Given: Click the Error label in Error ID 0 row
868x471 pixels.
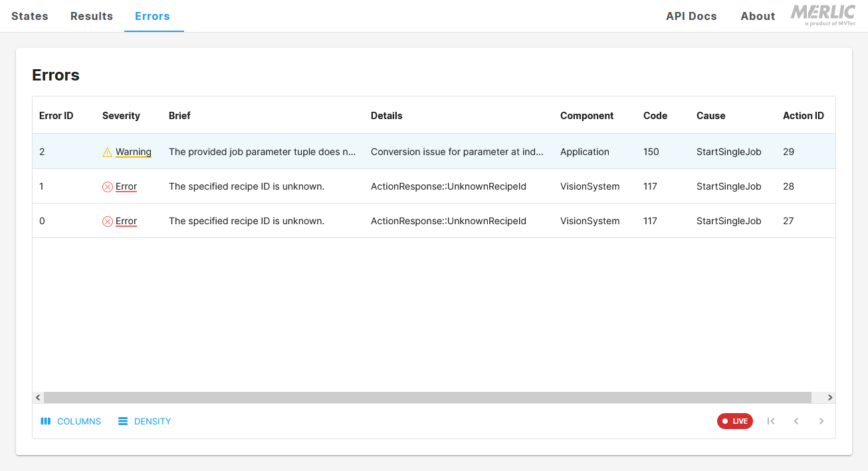Looking at the screenshot, I should click(126, 221).
